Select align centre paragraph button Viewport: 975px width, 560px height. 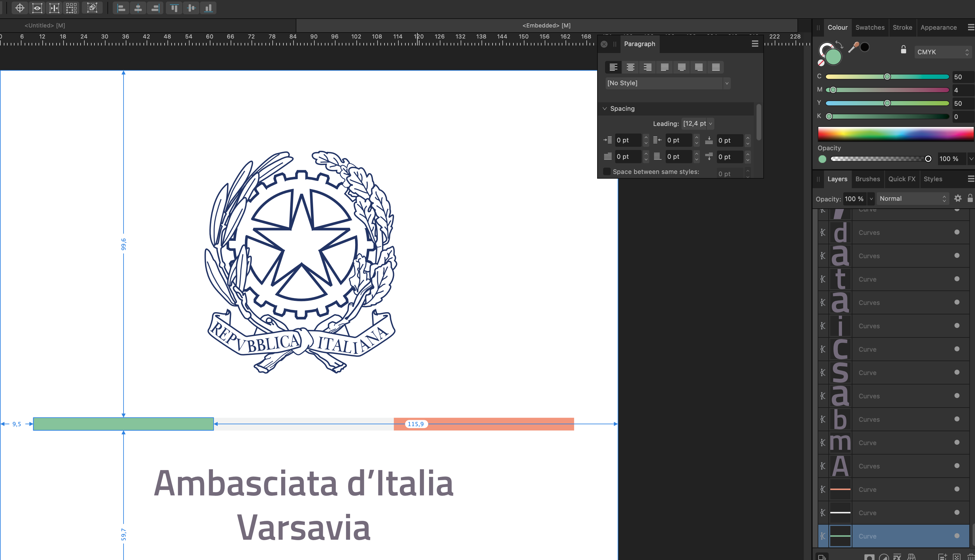(631, 67)
